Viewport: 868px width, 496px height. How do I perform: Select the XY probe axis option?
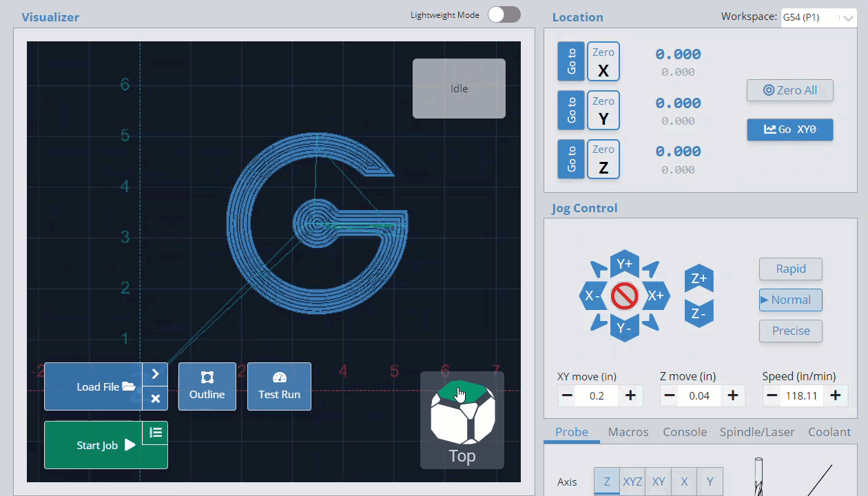click(x=659, y=482)
